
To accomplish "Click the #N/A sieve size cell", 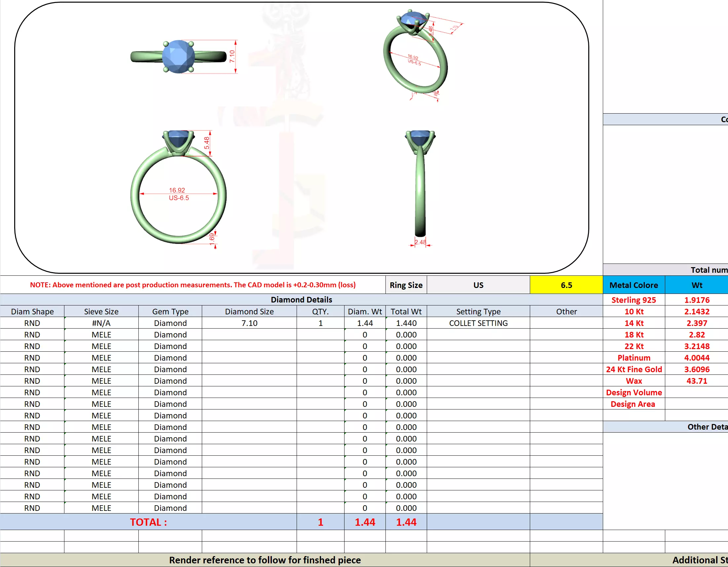I will click(x=101, y=323).
